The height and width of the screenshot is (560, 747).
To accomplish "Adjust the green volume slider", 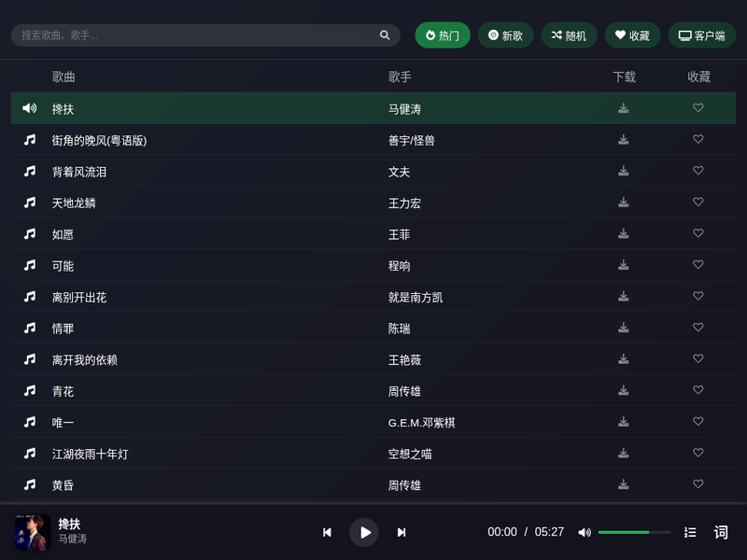I will (634, 532).
